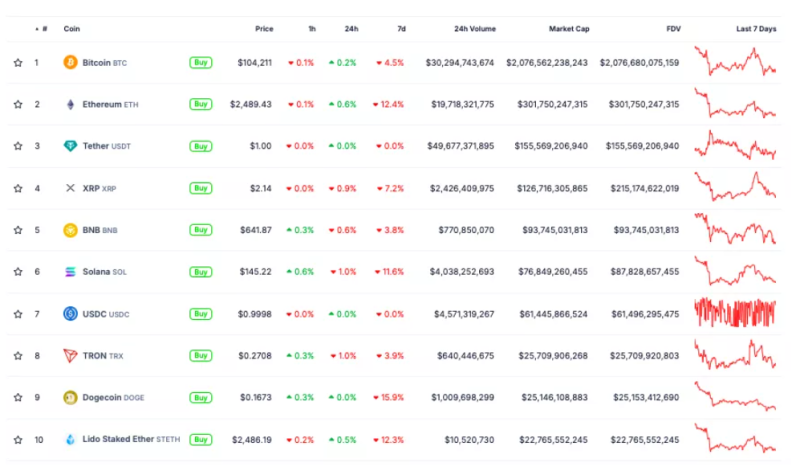This screenshot has height=467, width=800.
Task: Click the Ethereum diamond logo icon
Action: click(x=70, y=104)
